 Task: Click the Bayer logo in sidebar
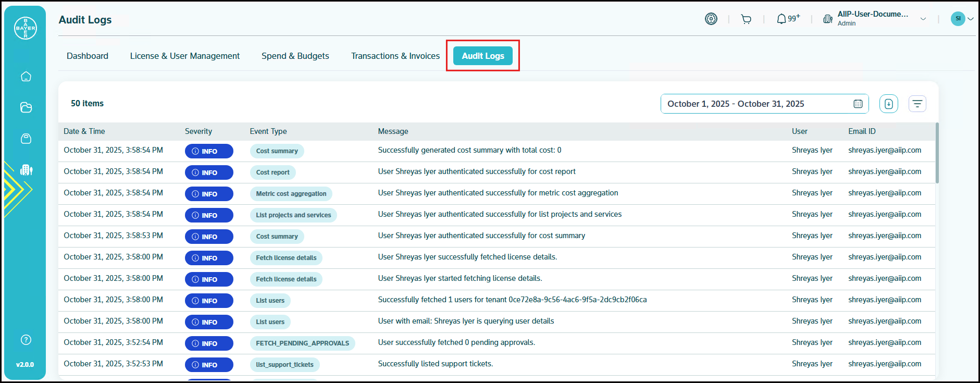pos(25,28)
